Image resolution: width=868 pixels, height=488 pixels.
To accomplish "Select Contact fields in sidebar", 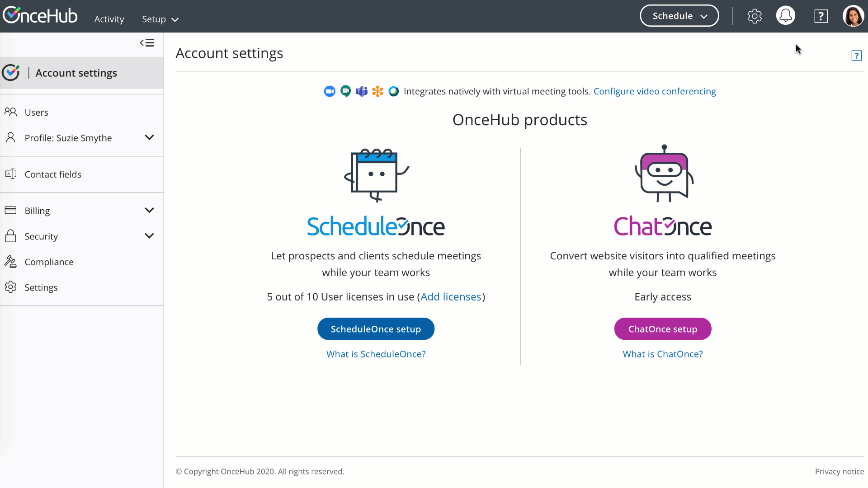I will pyautogui.click(x=53, y=174).
